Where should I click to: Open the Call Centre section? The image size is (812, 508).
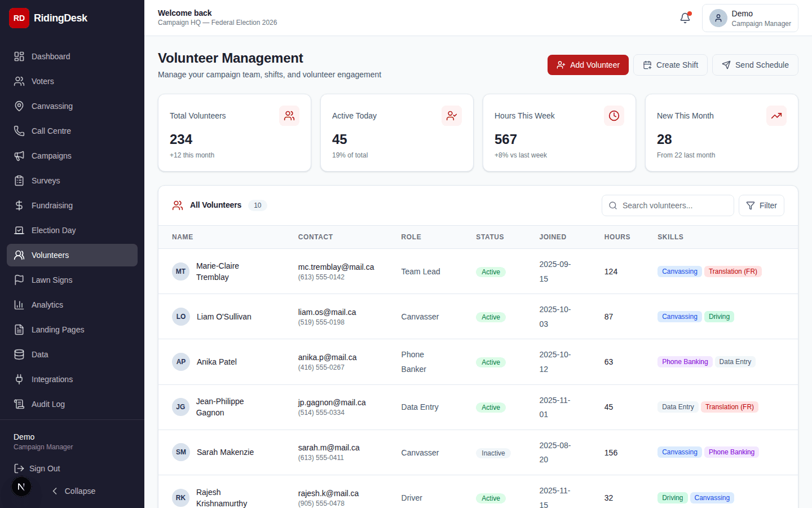[x=52, y=131]
